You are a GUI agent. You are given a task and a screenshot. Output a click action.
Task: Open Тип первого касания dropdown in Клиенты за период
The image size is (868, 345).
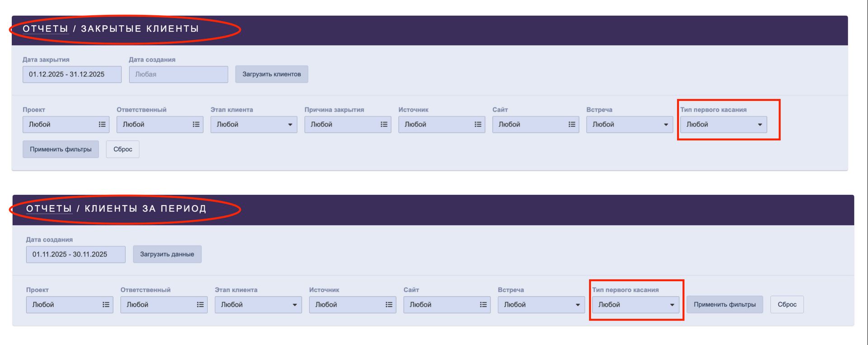(636, 305)
